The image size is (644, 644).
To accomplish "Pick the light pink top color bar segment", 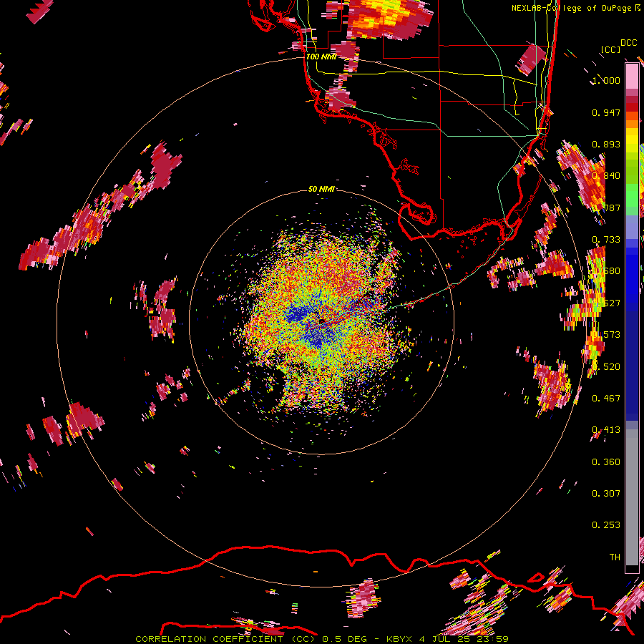I will 632,76.
